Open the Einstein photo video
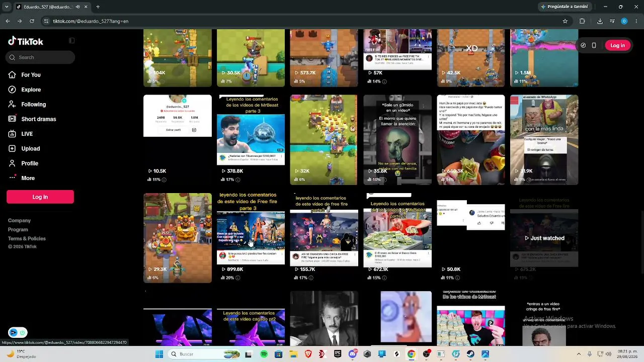Screen dimensions: 644x362 click(x=324, y=318)
